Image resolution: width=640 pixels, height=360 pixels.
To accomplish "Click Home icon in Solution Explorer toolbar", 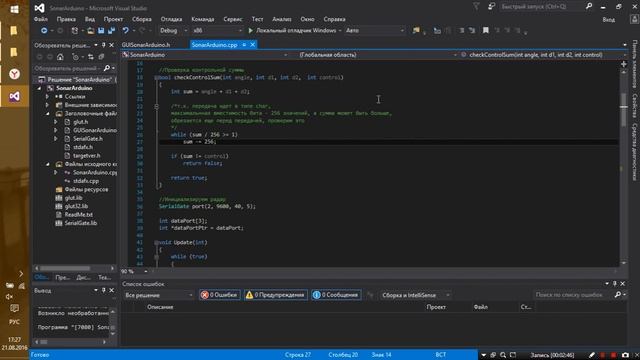I will pyautogui.click(x=60, y=57).
